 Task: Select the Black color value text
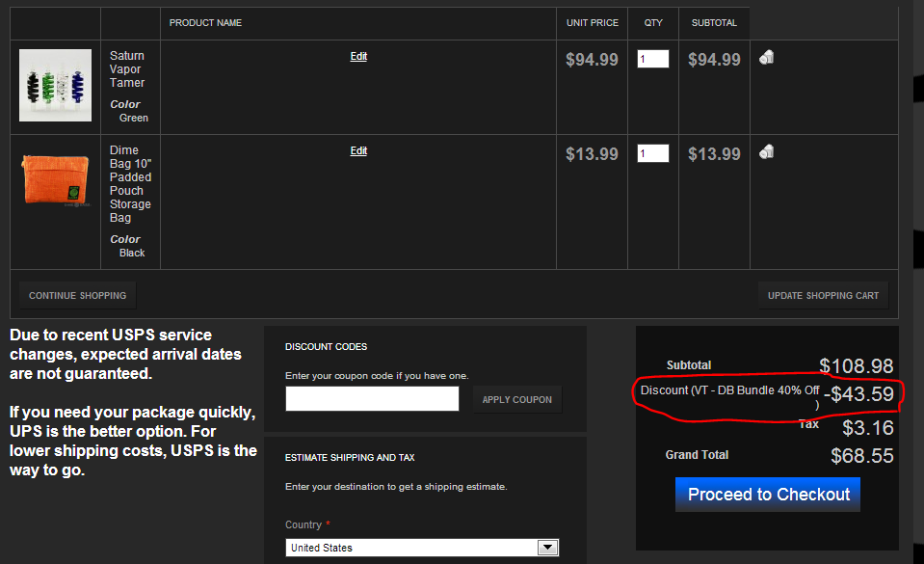[132, 254]
